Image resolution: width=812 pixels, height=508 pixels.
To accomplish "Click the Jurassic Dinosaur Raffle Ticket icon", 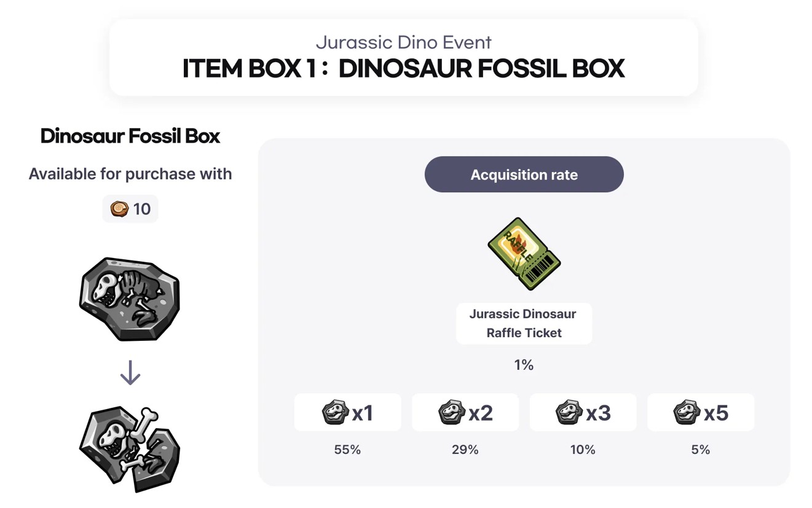I will pos(524,253).
